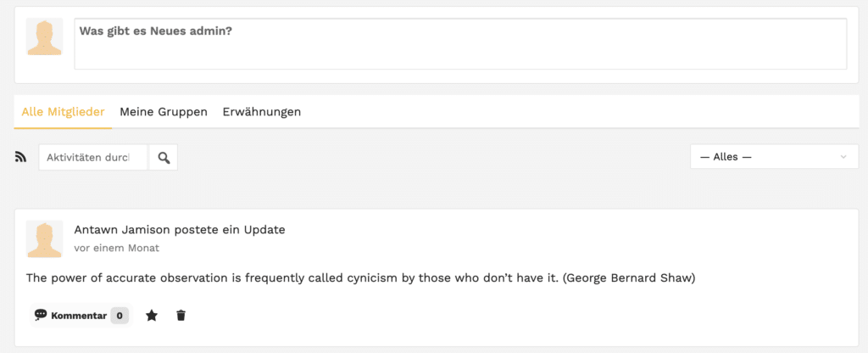Click the magnifier search button
Image resolution: width=868 pixels, height=353 pixels.
click(164, 157)
